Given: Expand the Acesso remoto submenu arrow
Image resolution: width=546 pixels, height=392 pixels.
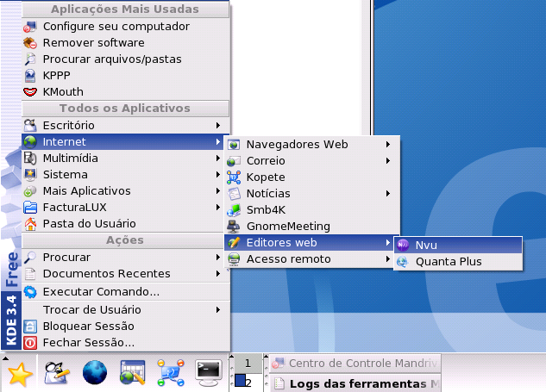Looking at the screenshot, I should [388, 259].
